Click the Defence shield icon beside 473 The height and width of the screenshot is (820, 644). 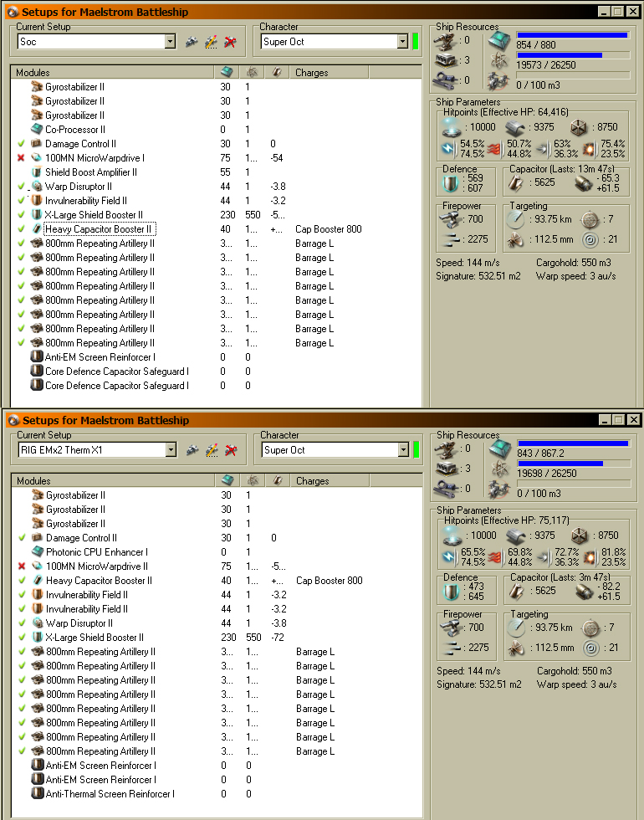click(452, 592)
